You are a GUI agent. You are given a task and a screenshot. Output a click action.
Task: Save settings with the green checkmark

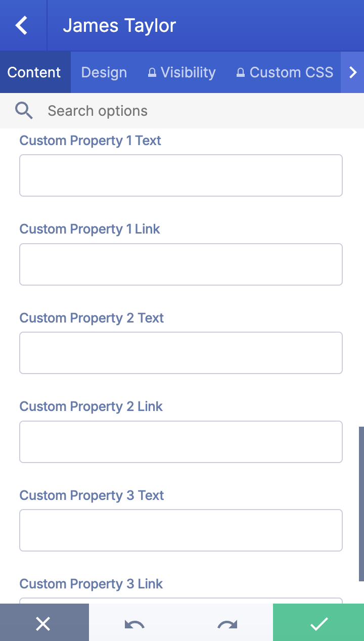coord(318,624)
